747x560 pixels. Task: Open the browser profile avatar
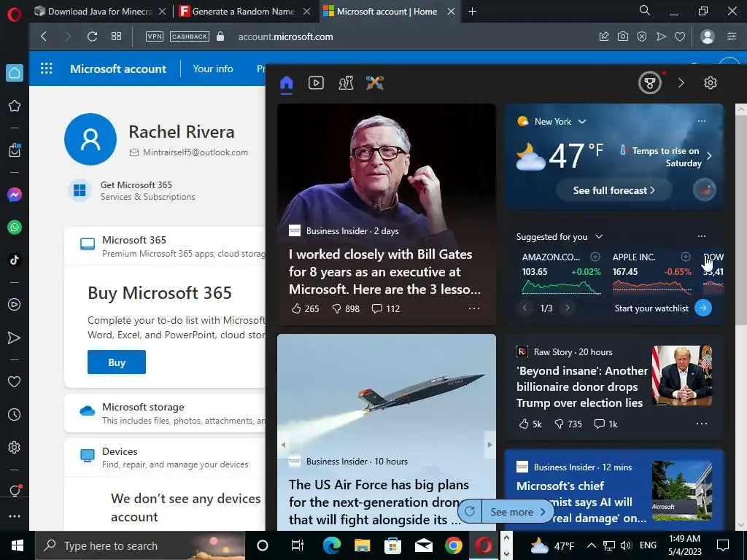pos(708,36)
